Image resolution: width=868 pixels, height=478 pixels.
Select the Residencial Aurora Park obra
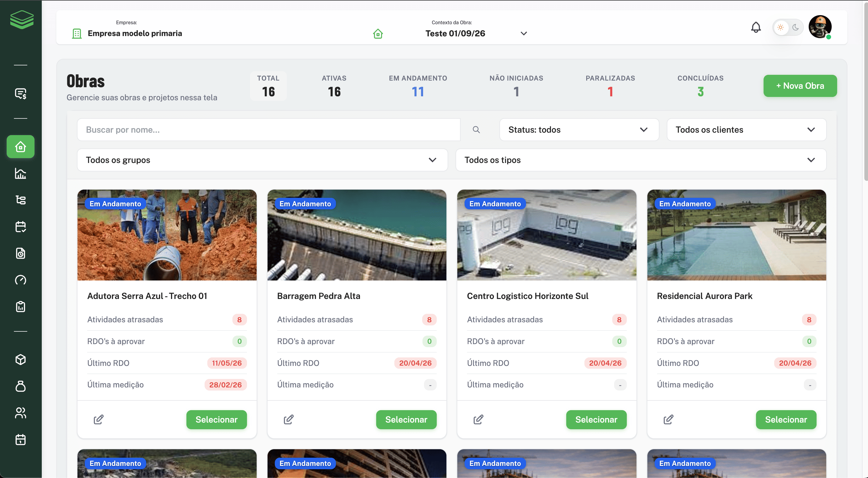pyautogui.click(x=786, y=420)
